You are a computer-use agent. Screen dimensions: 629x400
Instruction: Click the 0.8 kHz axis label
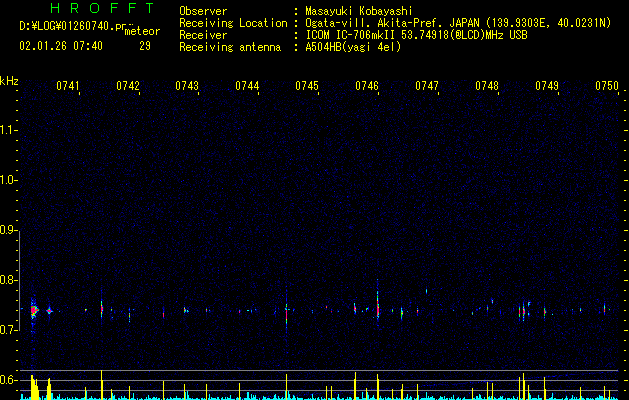(x=8, y=280)
